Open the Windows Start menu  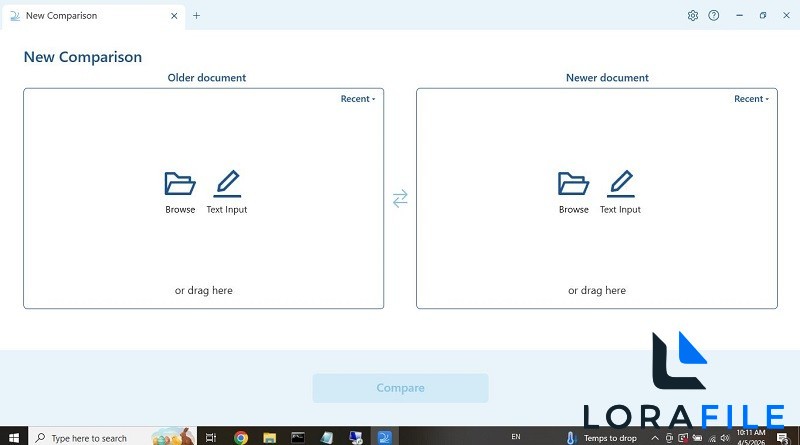click(x=14, y=437)
